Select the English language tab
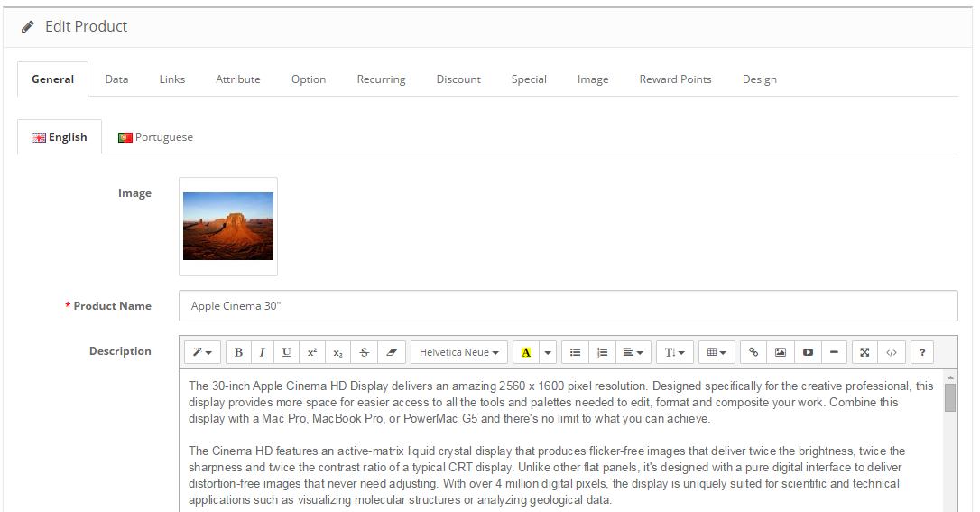This screenshot has width=980, height=512. click(x=60, y=137)
